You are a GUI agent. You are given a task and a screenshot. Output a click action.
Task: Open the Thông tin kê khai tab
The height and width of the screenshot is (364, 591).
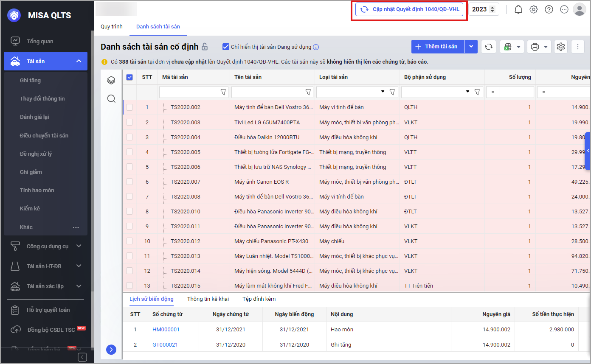coord(208,299)
